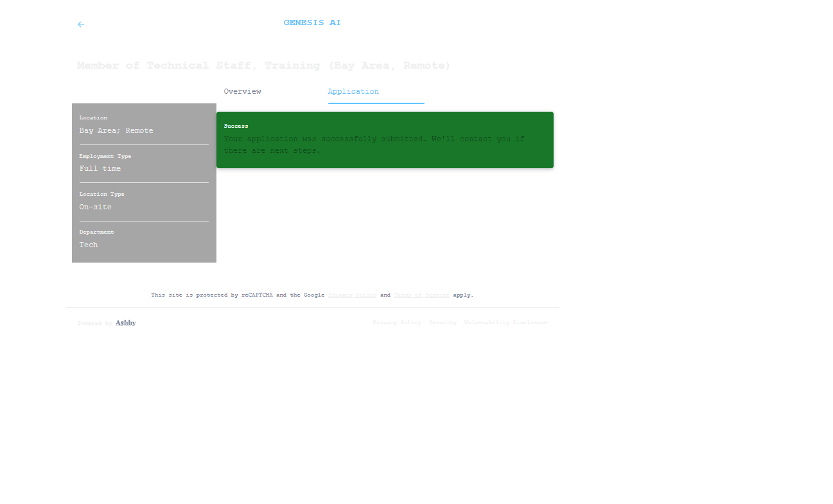Open the footer Privacy Policy link
The image size is (833, 504).
pos(397,323)
